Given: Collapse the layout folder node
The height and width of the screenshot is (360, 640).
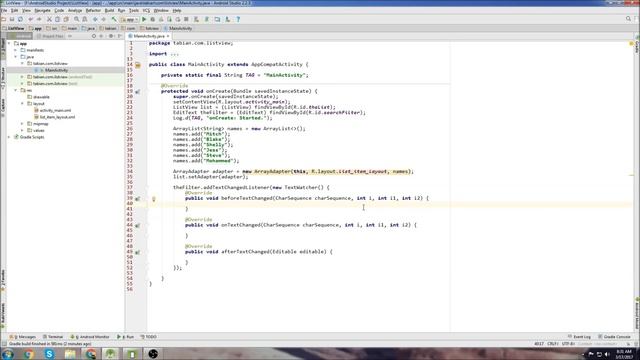Looking at the screenshot, I should (22, 104).
